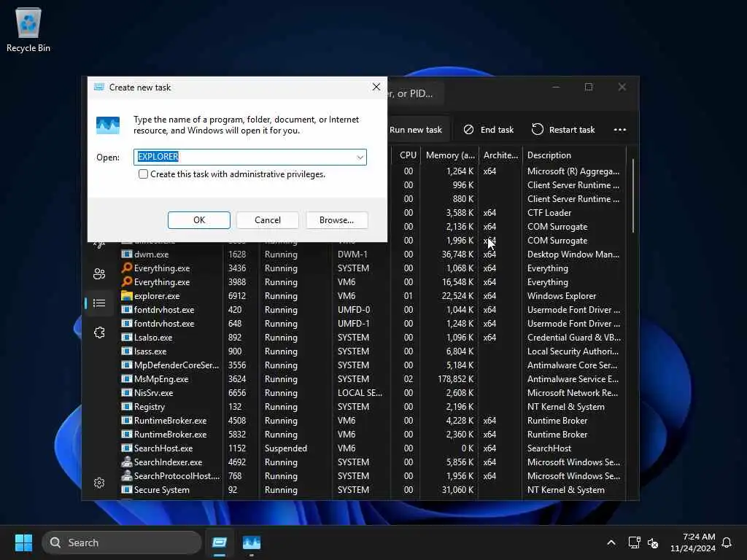
Task: Open the Users page in Task Manager sidebar
Action: pos(99,274)
